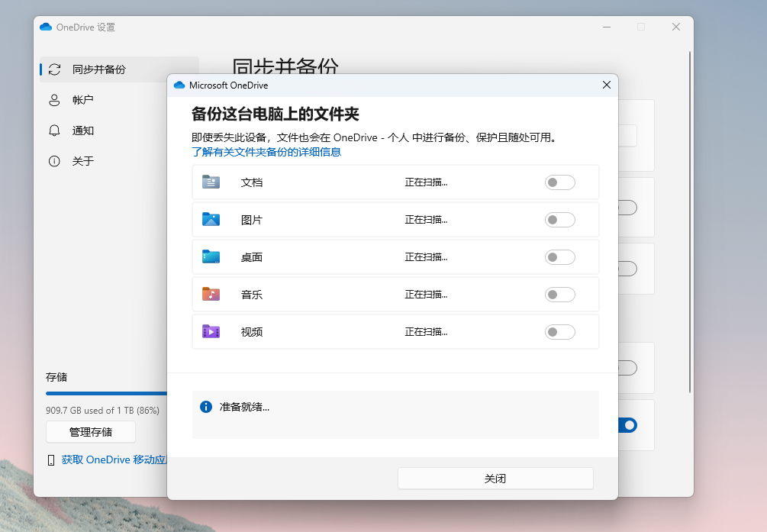767x532 pixels.
Task: Toggle backup for the 图片 folder
Action: pyautogui.click(x=560, y=220)
